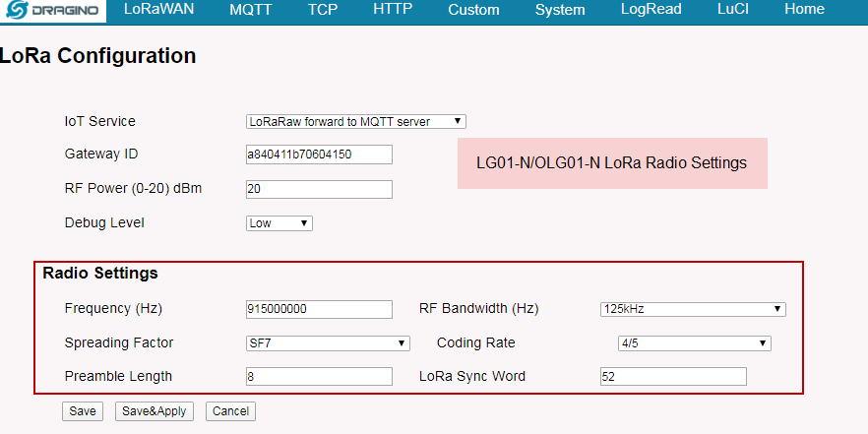Choose a Coding Rate from dropdown
This screenshot has height=434, width=868.
pyautogui.click(x=695, y=343)
